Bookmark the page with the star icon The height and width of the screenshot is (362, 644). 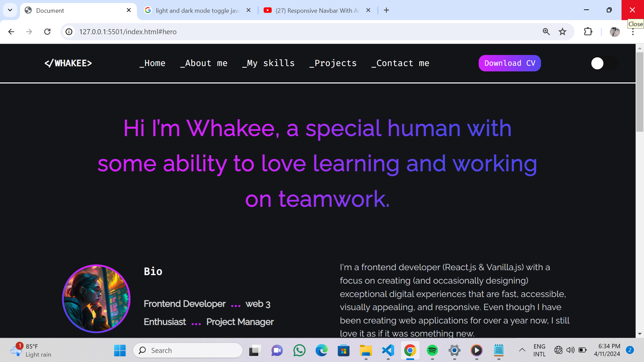tap(563, 32)
